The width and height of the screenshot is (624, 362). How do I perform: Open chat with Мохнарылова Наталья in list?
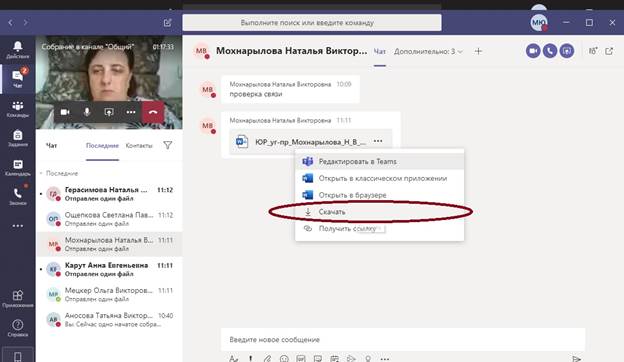pyautogui.click(x=109, y=244)
